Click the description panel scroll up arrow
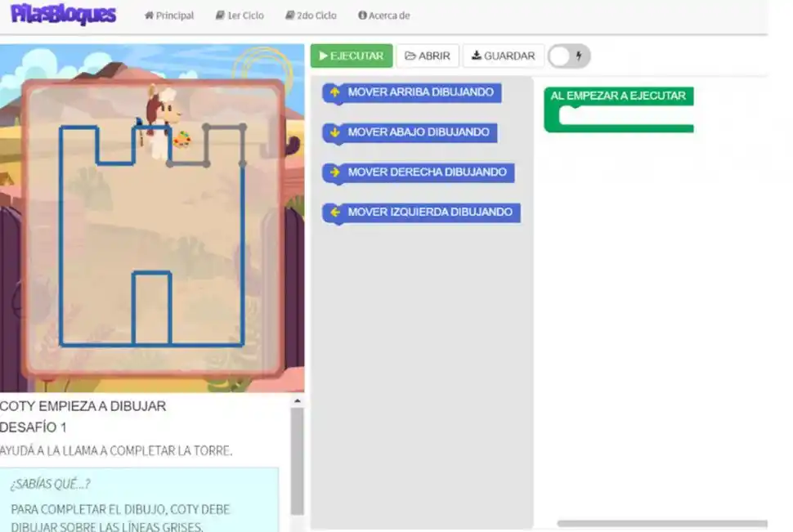 coord(297,401)
